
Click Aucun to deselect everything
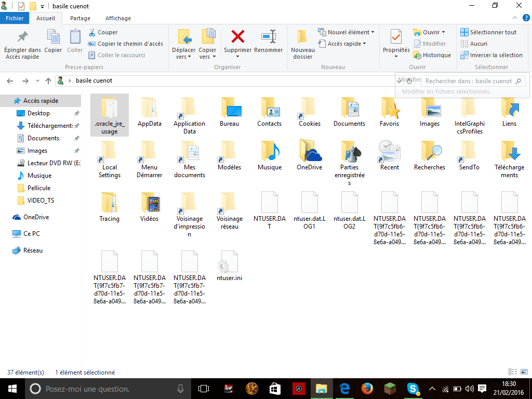[474, 44]
